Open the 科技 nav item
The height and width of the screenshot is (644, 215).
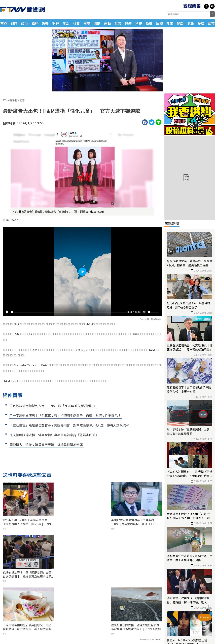point(139,24)
